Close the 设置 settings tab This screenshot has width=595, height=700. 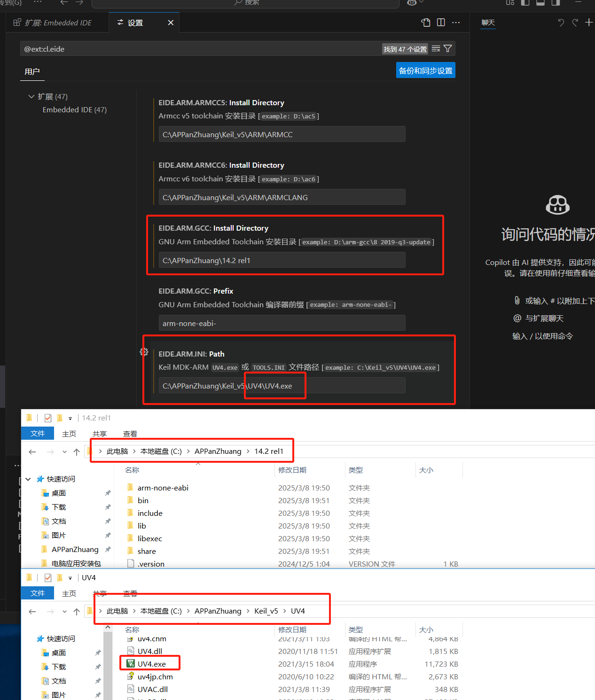point(171,23)
